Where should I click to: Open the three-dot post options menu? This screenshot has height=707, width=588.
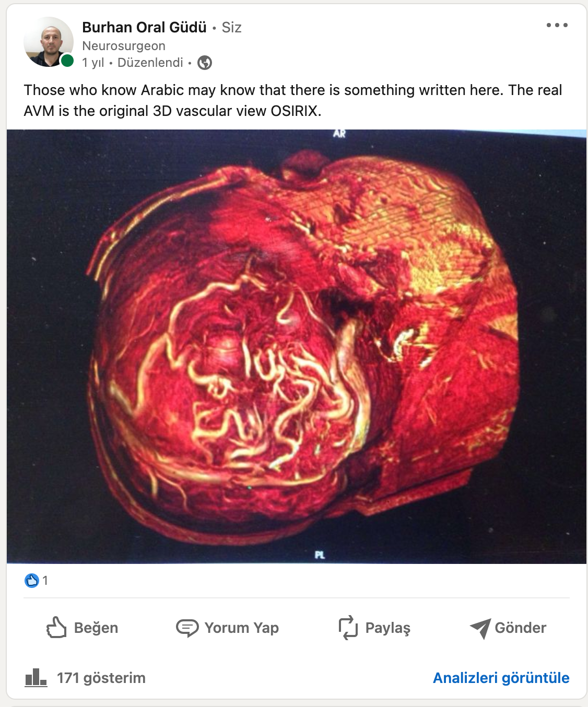click(x=557, y=25)
